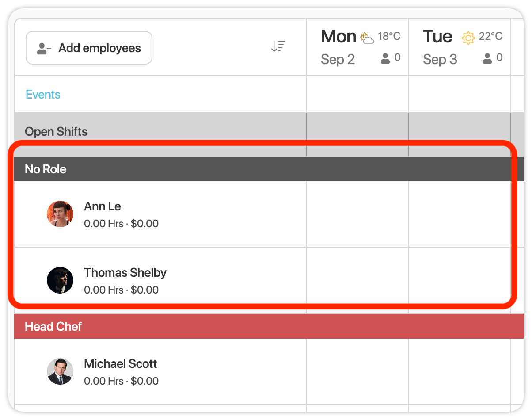The width and height of the screenshot is (532, 420).
Task: Click Monday's partly cloudy weather icon
Action: (x=367, y=38)
